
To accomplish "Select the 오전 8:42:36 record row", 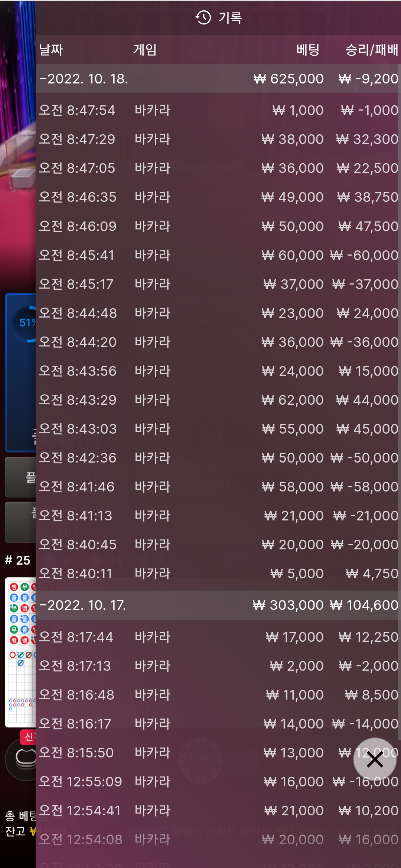I will [x=218, y=458].
